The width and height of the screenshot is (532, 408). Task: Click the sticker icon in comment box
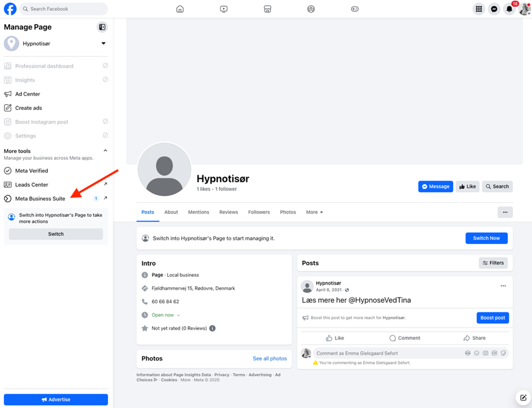tap(503, 353)
